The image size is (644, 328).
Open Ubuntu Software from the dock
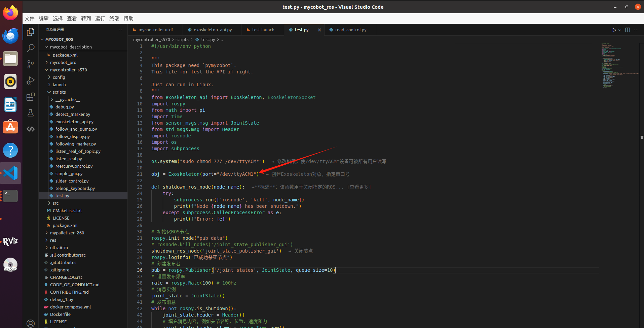pos(10,127)
